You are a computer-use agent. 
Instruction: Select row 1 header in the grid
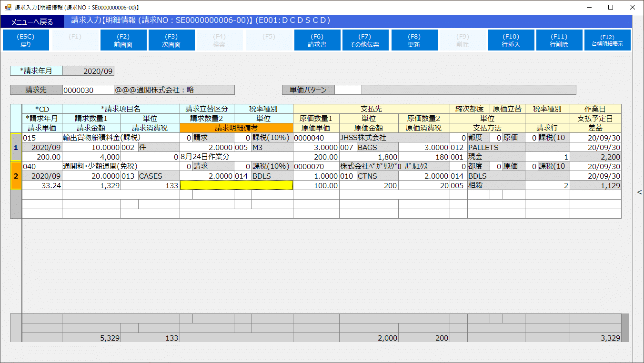pyautogui.click(x=16, y=147)
